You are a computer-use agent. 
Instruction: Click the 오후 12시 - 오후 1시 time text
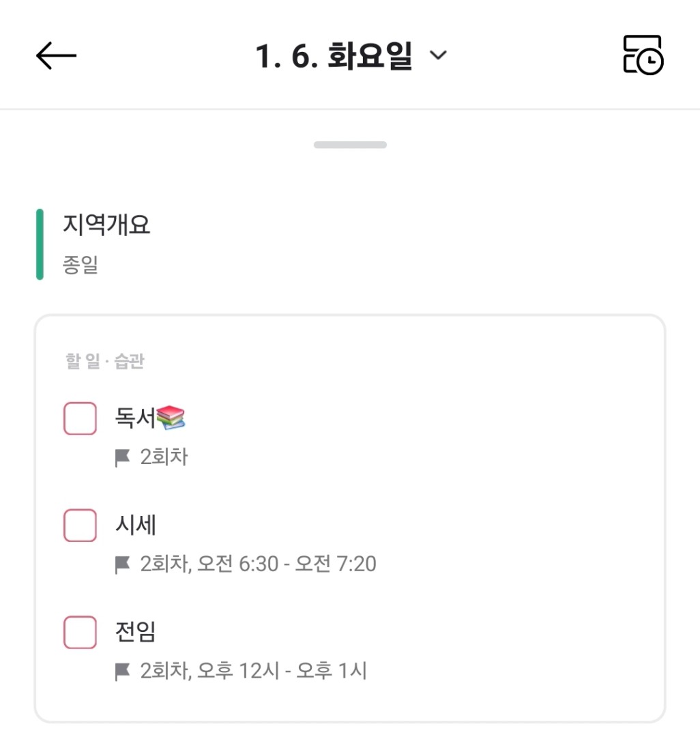coord(282,672)
